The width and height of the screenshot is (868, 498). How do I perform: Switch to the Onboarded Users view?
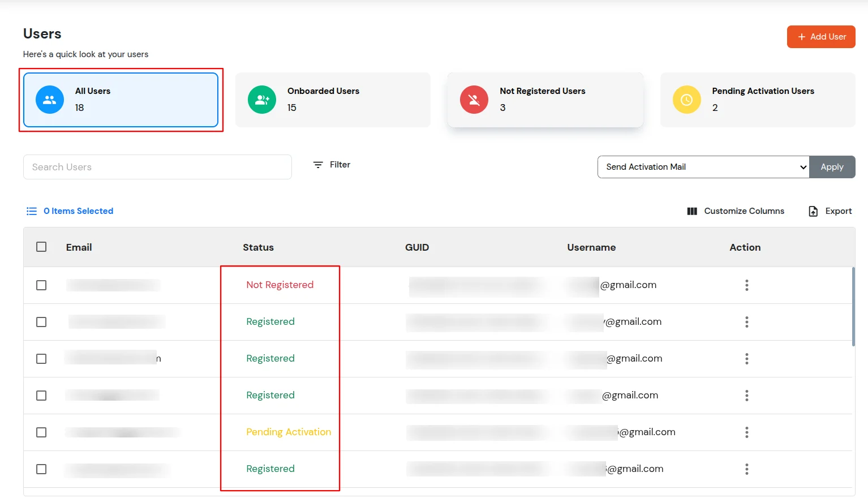333,100
